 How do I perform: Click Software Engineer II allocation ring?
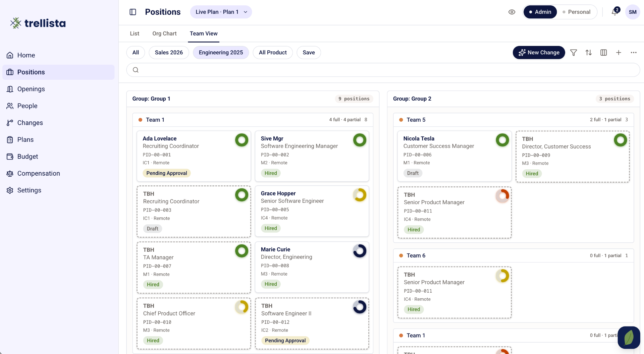(x=360, y=307)
